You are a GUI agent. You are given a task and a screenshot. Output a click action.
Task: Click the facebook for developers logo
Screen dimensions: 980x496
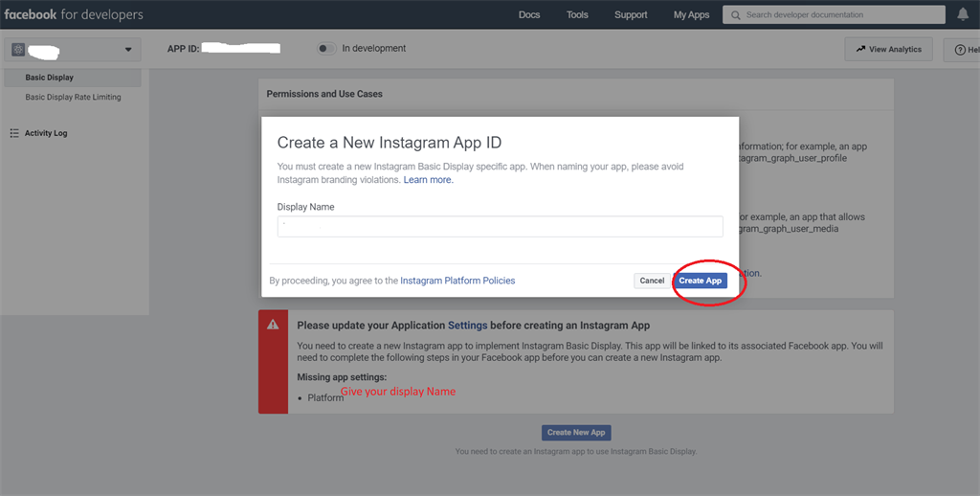73,14
